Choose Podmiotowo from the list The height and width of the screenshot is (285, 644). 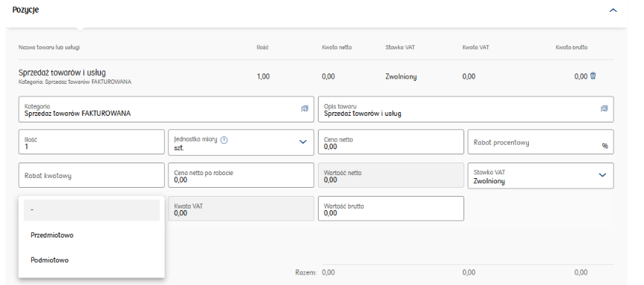point(91,260)
